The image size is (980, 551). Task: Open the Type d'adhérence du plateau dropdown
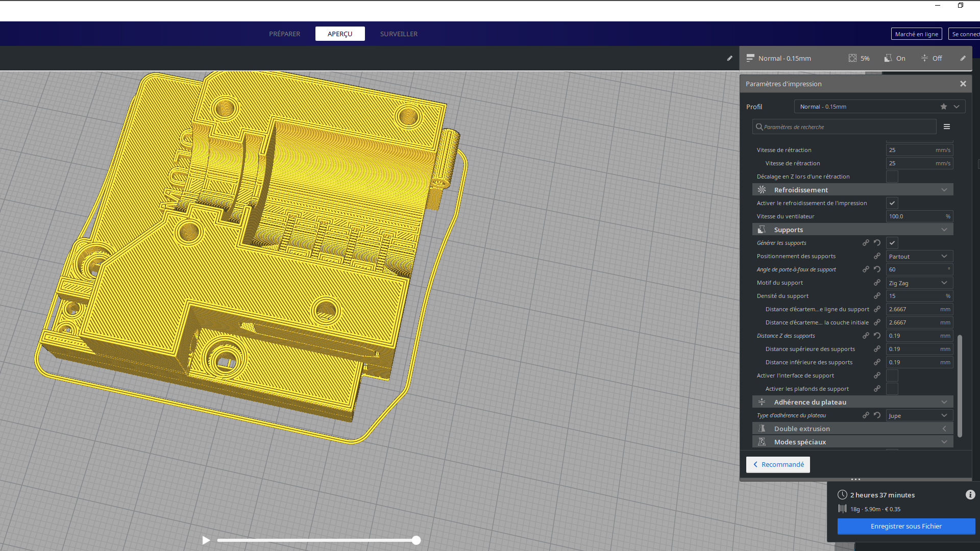point(919,415)
